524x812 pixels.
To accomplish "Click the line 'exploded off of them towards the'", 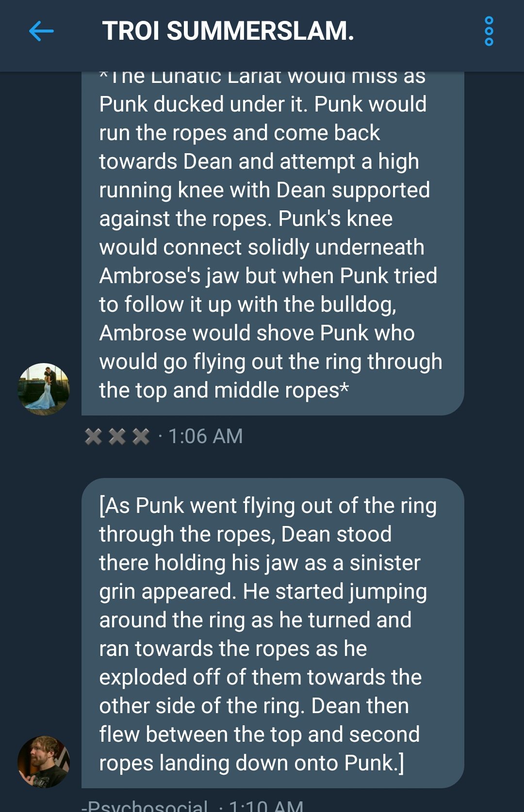I will pos(261,677).
